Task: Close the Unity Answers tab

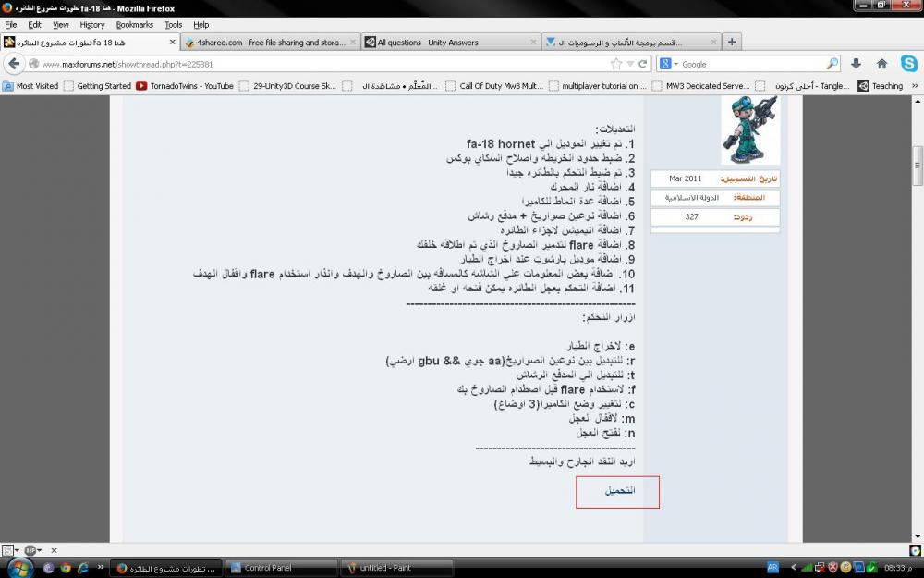Action: click(x=533, y=42)
